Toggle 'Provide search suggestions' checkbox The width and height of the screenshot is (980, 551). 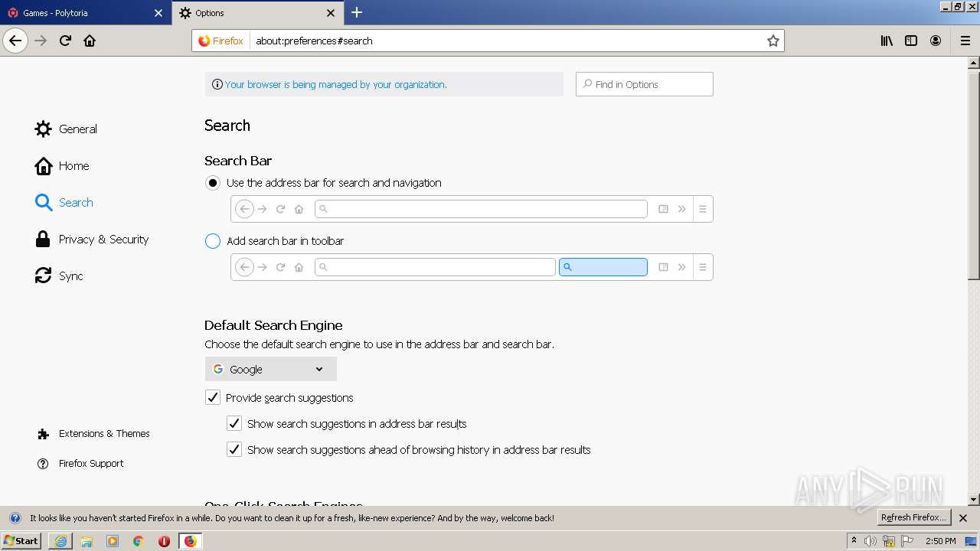(213, 398)
